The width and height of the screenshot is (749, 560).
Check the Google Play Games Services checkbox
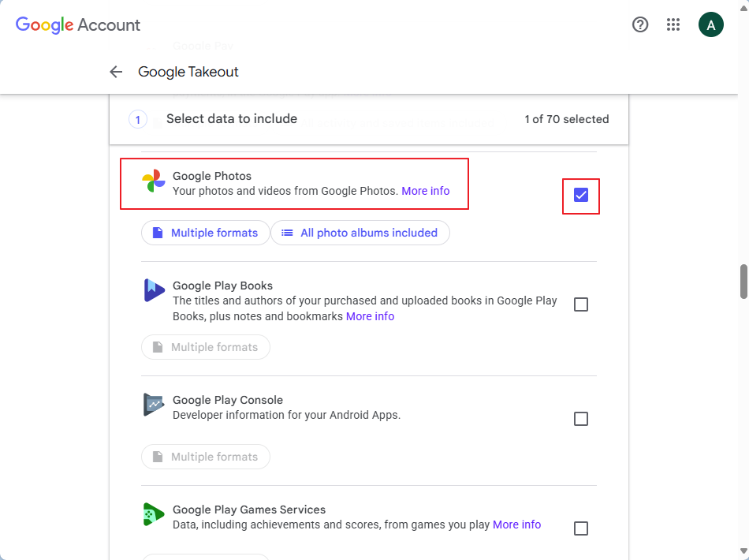pos(581,528)
